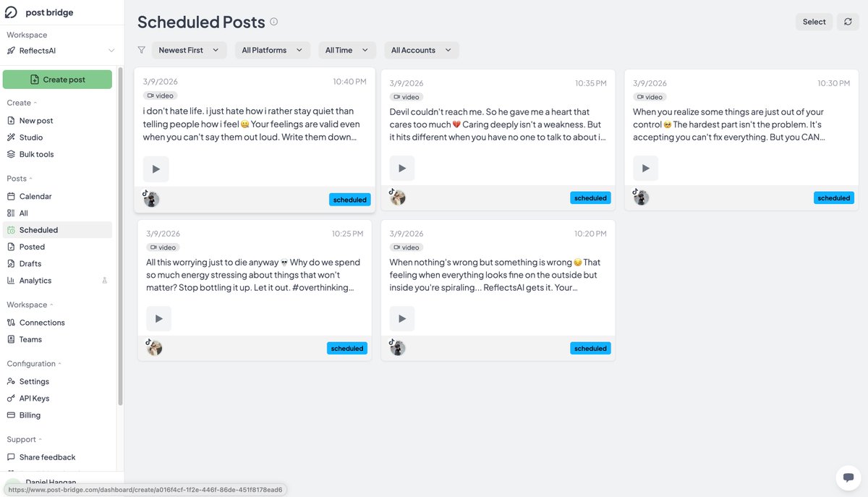The width and height of the screenshot is (868, 497).
Task: Open Billing in sidebar
Action: (x=57, y=415)
